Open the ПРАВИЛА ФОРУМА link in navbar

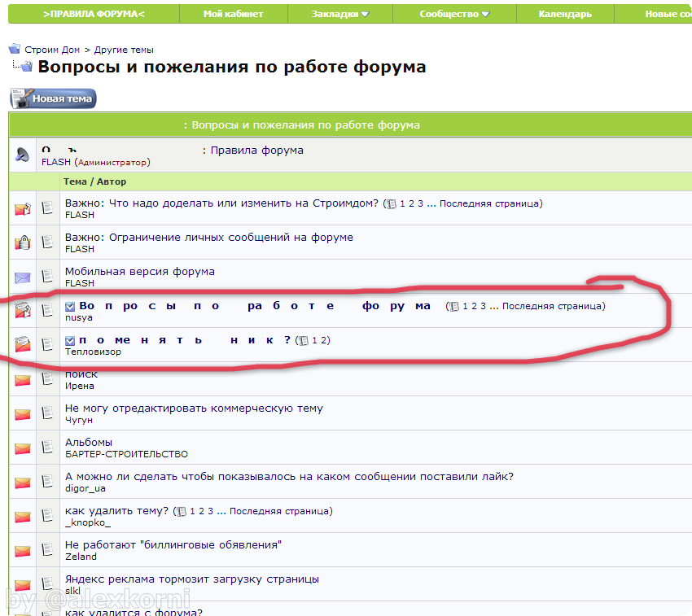94,14
